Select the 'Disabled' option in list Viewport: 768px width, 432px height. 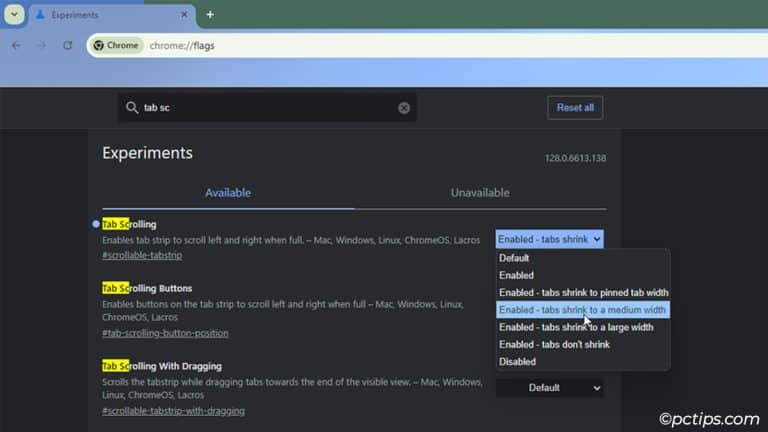coord(517,361)
